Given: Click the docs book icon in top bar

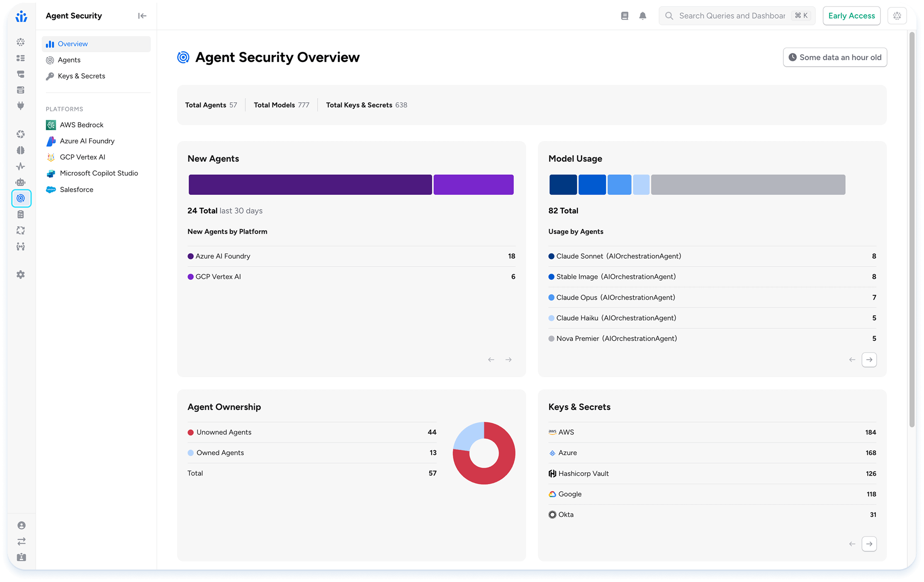Looking at the screenshot, I should [625, 16].
